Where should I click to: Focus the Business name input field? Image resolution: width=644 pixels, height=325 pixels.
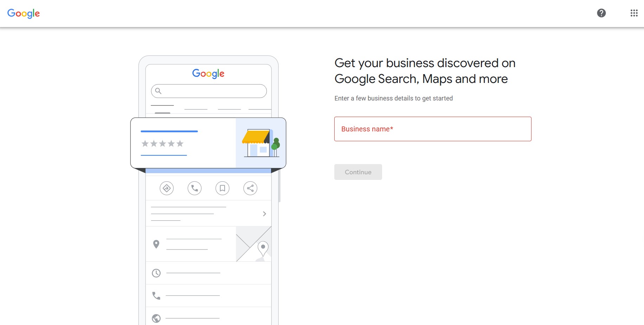click(433, 129)
